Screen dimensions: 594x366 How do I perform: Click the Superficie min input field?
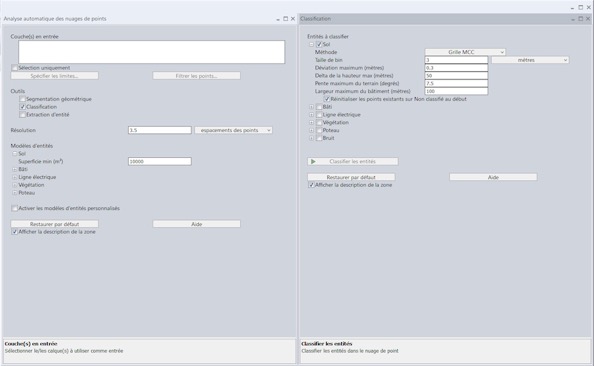tap(160, 161)
